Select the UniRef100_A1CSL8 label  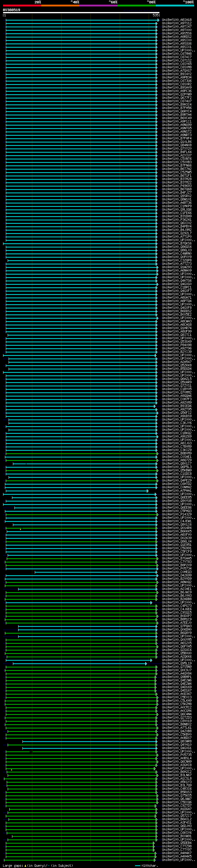pyautogui.click(x=177, y=779)
